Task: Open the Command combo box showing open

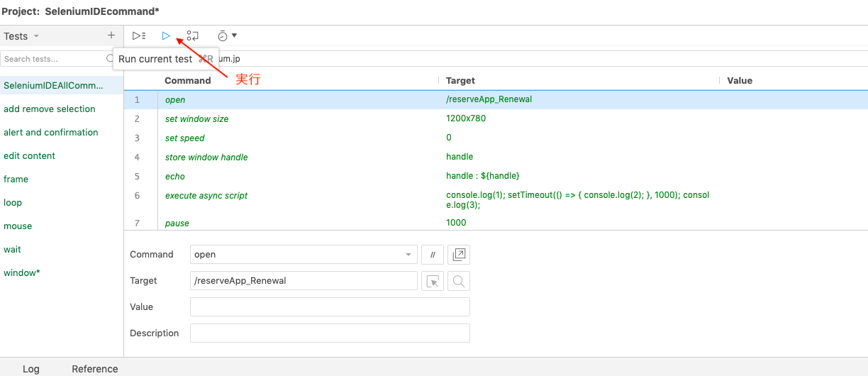Action: tap(304, 255)
